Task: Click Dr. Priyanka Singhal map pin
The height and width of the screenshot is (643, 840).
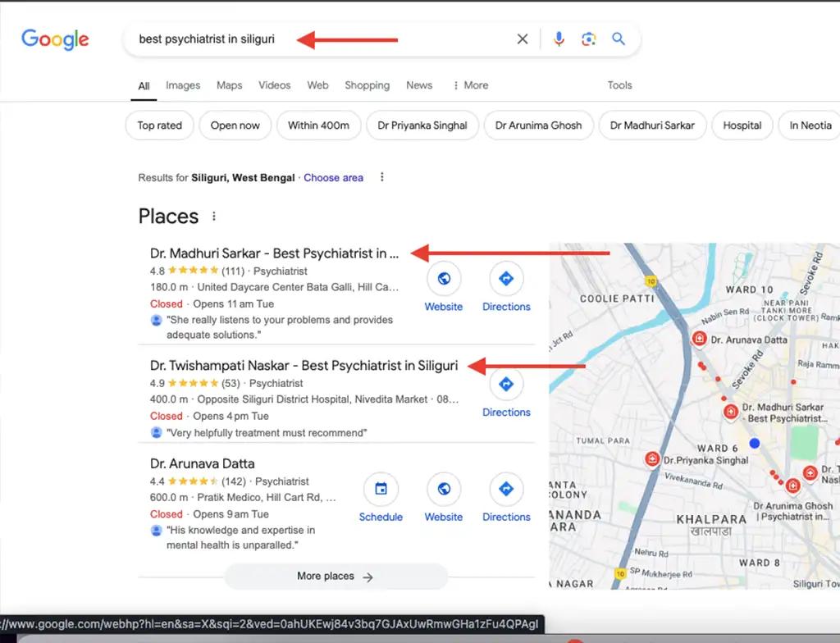Action: [652, 459]
